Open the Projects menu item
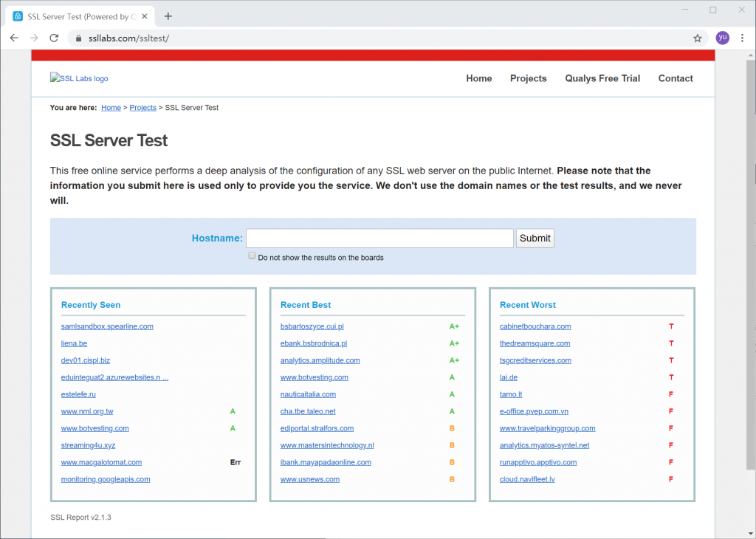This screenshot has width=756, height=539. pyautogui.click(x=528, y=78)
